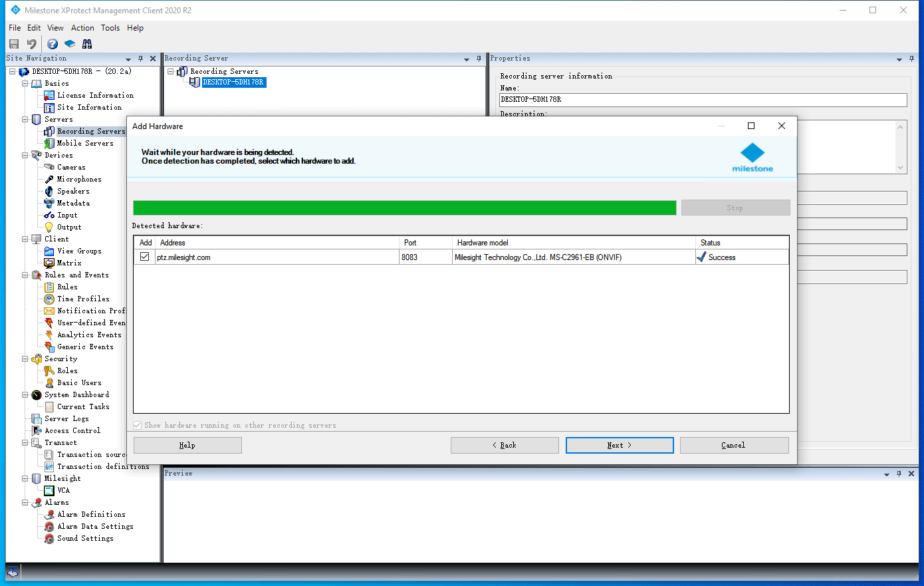Pin the Site Navigation pane
The height and width of the screenshot is (586, 924).
[x=140, y=59]
